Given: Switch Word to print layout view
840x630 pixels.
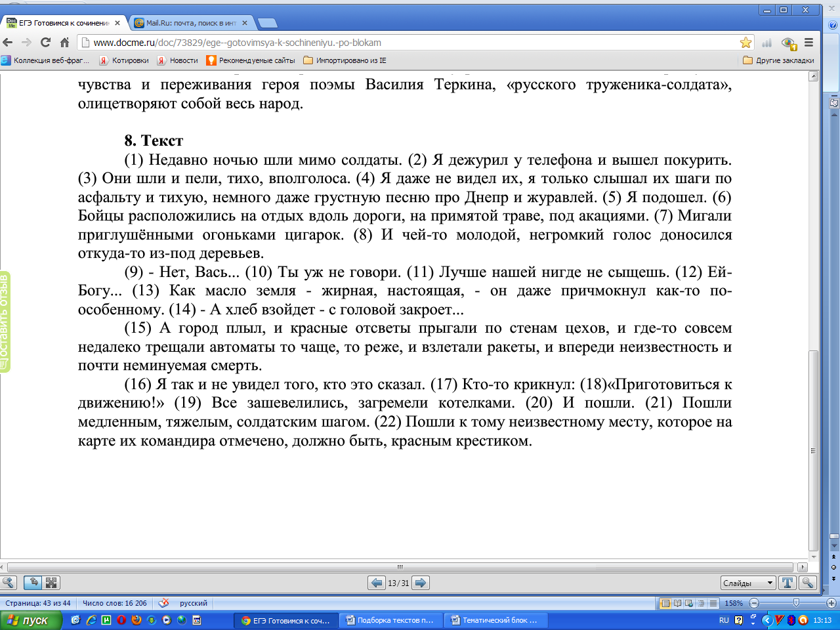Looking at the screenshot, I should point(665,603).
